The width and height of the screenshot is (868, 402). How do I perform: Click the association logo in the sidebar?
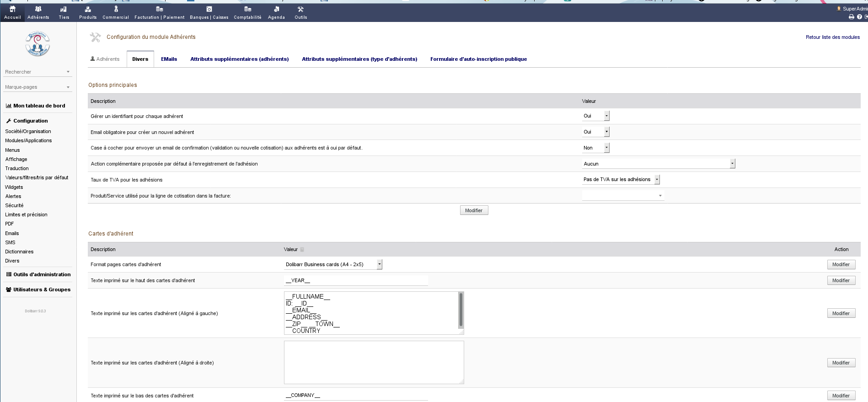38,44
